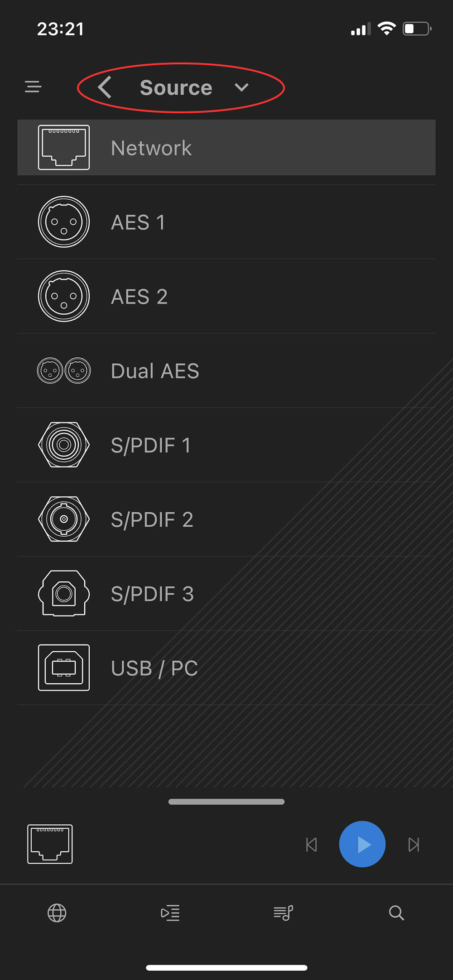Image resolution: width=453 pixels, height=980 pixels.
Task: Open the play queue tab
Action: coord(170,913)
